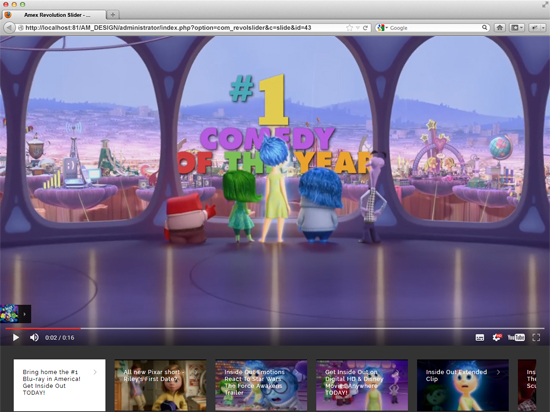
Task: Open search engine selector dropdown
Action: (x=383, y=28)
